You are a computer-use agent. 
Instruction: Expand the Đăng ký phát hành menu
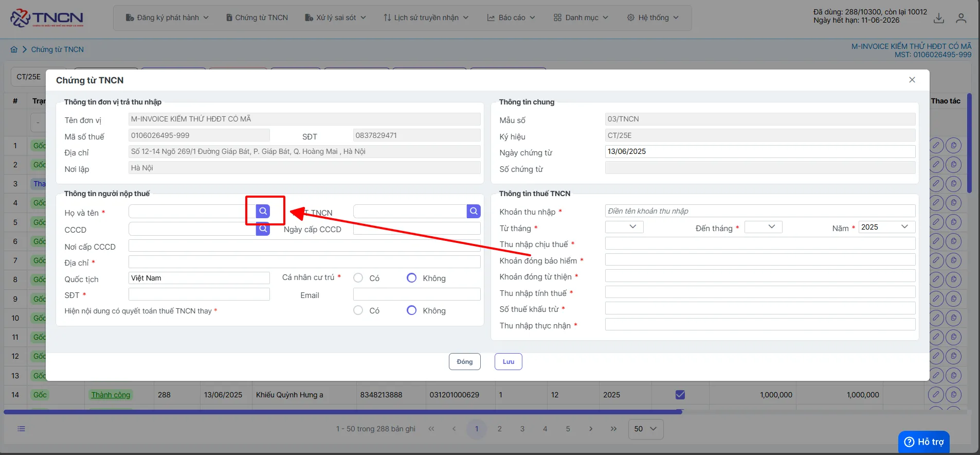tap(167, 17)
